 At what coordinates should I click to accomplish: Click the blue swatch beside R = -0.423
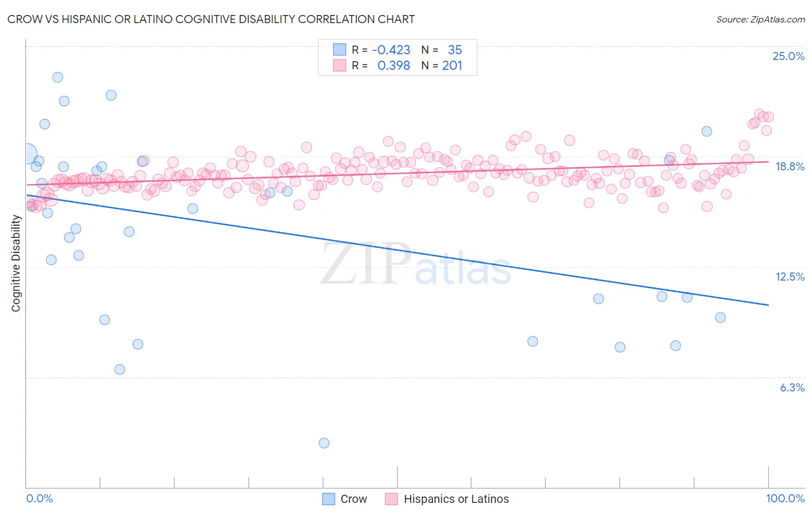tap(339, 50)
